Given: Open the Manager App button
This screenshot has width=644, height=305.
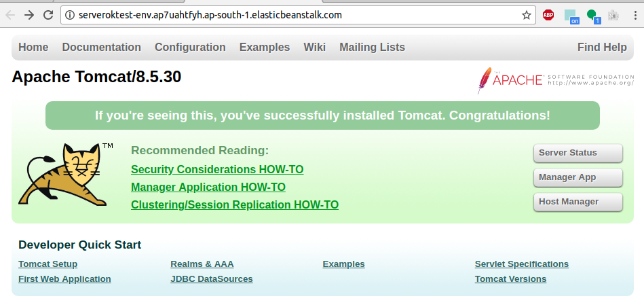Looking at the screenshot, I should coord(577,177).
